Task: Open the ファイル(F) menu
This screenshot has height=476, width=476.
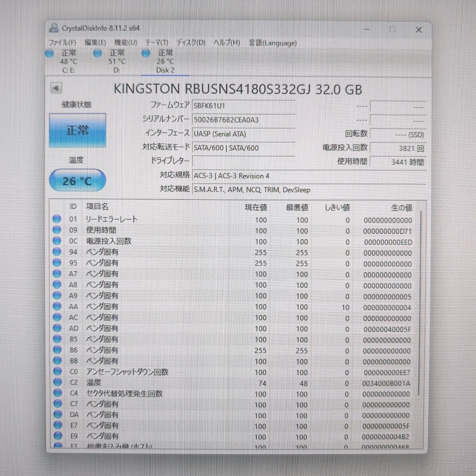Action: tap(62, 43)
